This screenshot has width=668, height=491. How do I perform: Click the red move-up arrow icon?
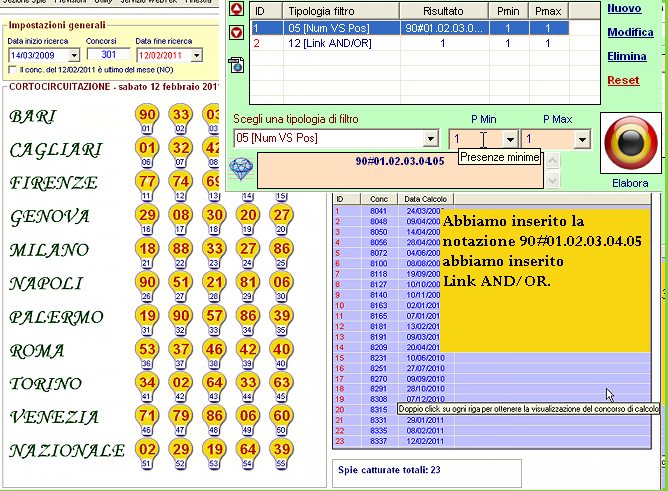pyautogui.click(x=236, y=10)
